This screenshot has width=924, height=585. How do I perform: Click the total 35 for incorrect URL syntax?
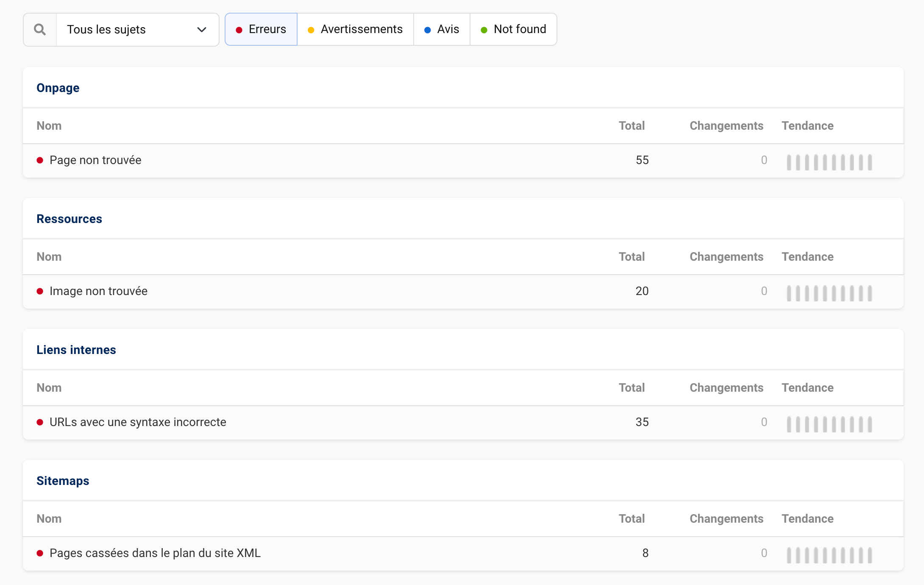[x=642, y=422]
